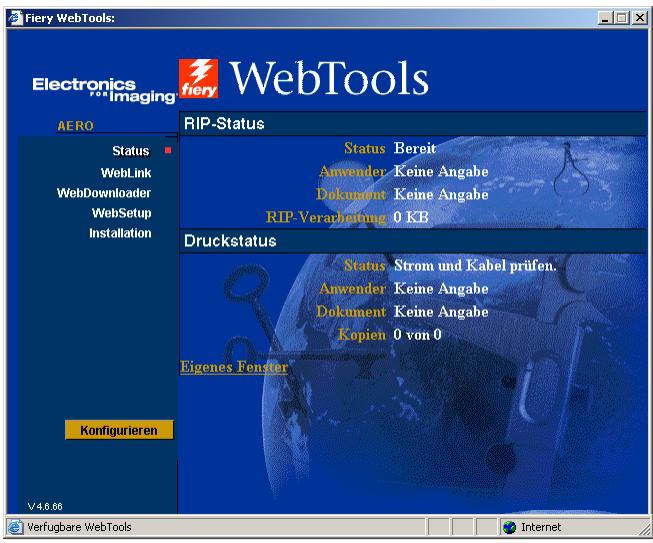Click Dokument 'Keine Angabe' under Druckstatus

point(441,311)
